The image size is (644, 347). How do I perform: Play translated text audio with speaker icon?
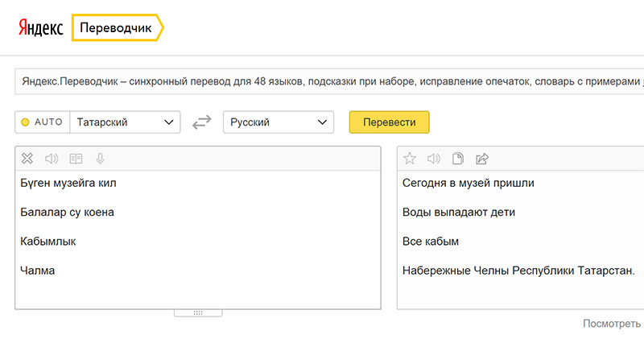pos(434,159)
